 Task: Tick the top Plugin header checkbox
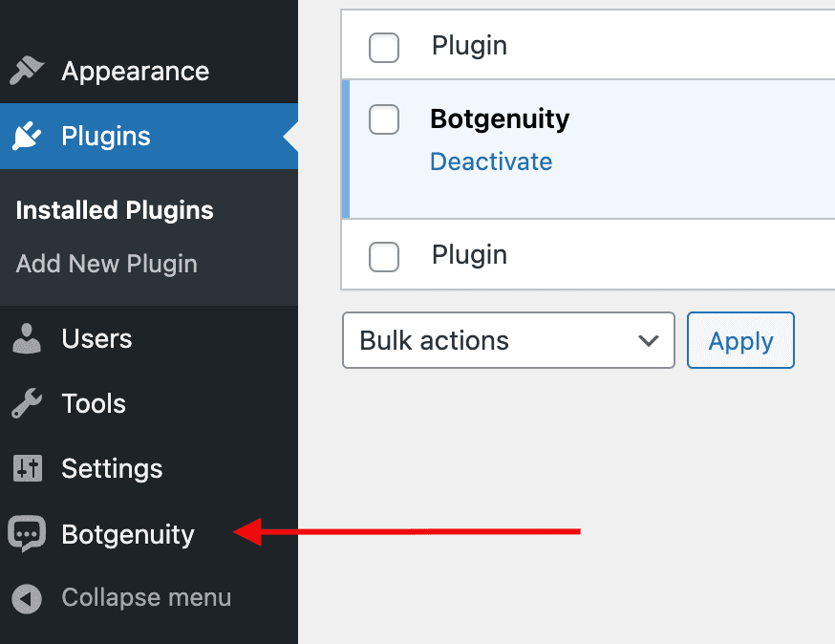[x=384, y=48]
